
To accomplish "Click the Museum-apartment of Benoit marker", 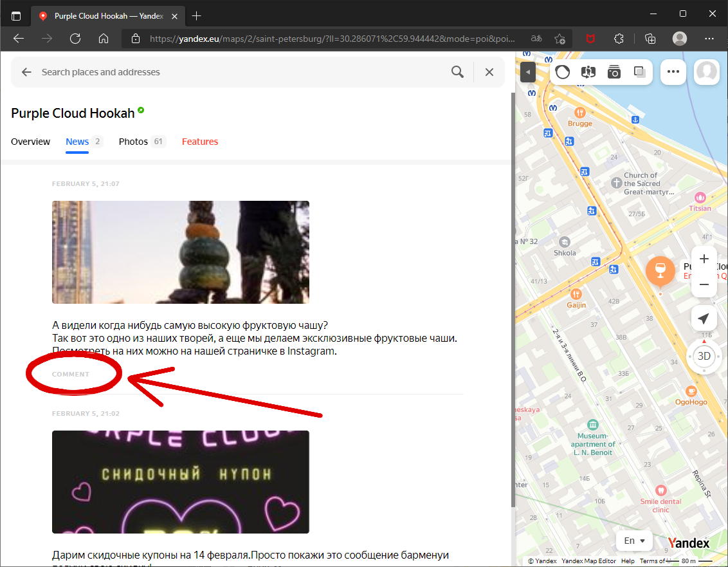I will [592, 425].
